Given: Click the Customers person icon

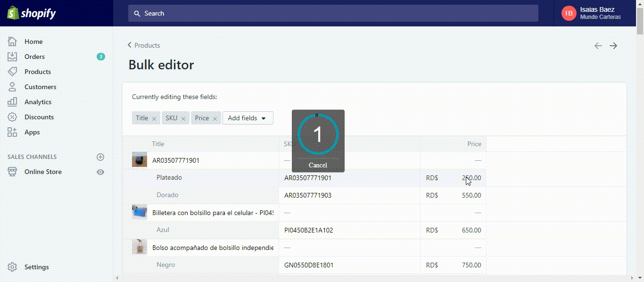Looking at the screenshot, I should [13, 87].
